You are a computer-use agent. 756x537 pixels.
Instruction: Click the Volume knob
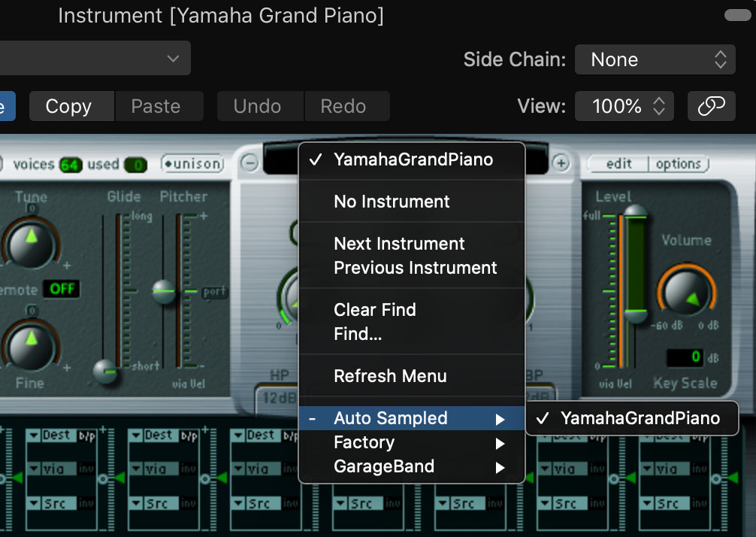tap(687, 292)
